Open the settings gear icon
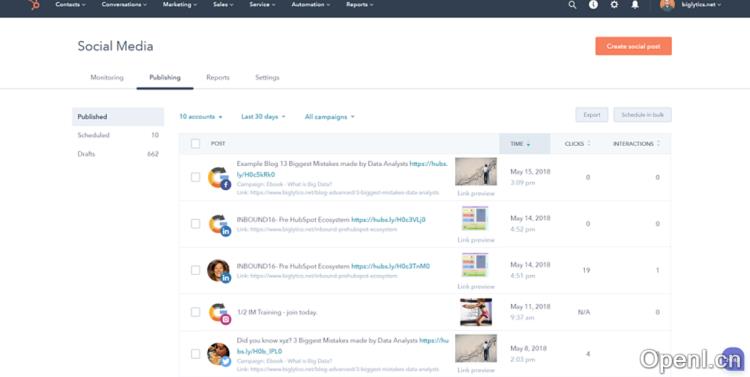Viewport: 750px width, 377px height. [x=614, y=5]
